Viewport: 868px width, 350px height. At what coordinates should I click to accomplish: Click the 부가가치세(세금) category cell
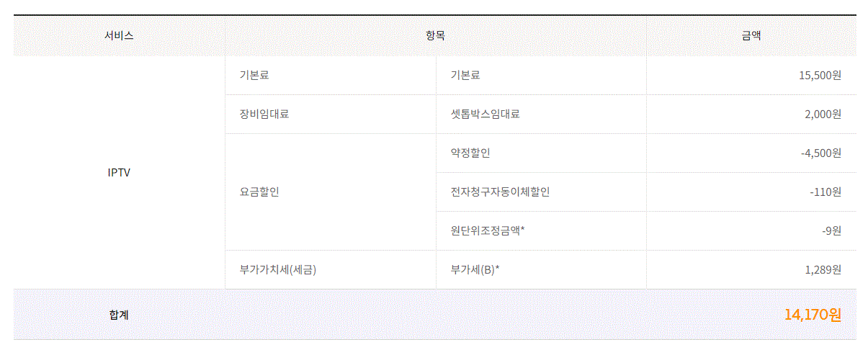click(278, 269)
